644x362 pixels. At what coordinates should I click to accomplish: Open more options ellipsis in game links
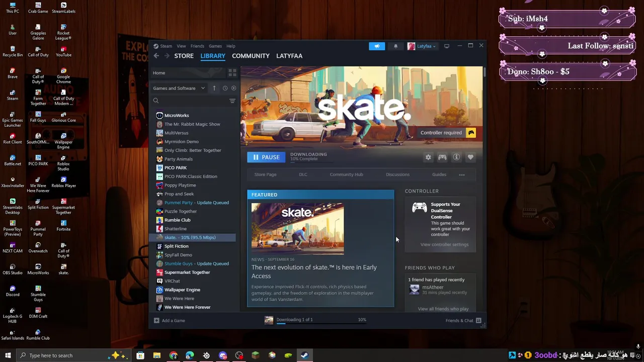(x=462, y=175)
